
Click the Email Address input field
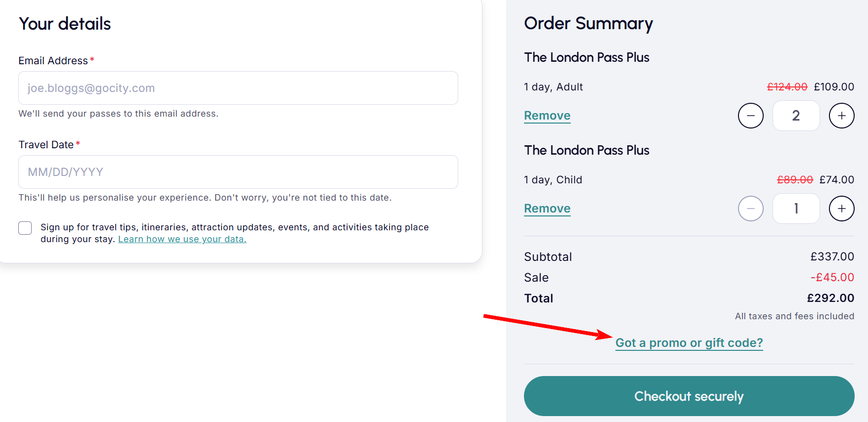coord(238,88)
